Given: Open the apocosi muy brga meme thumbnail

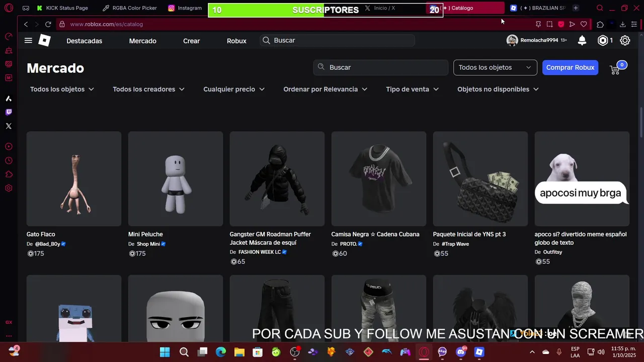Looking at the screenshot, I should (582, 179).
